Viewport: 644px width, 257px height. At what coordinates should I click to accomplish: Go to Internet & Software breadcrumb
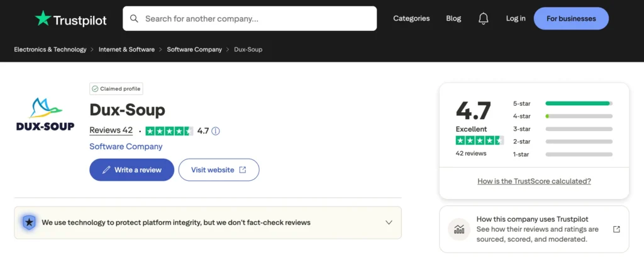point(126,49)
